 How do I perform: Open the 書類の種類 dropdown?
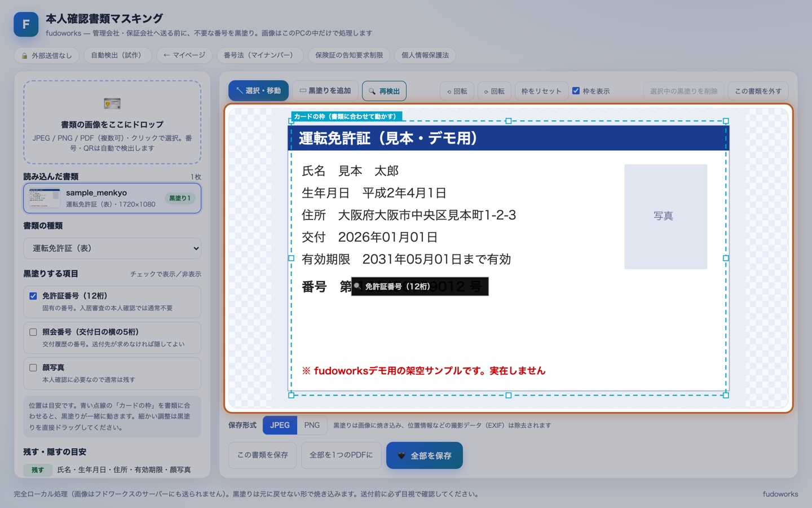[112, 248]
